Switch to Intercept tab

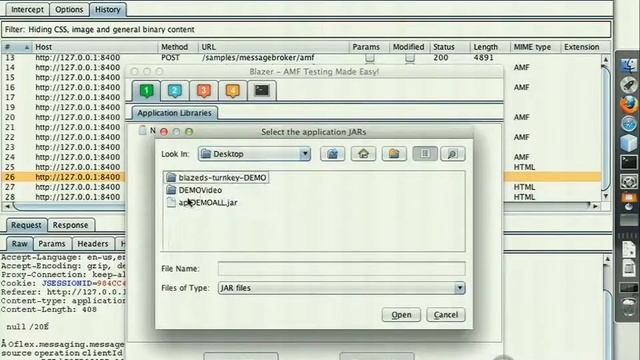[27, 9]
